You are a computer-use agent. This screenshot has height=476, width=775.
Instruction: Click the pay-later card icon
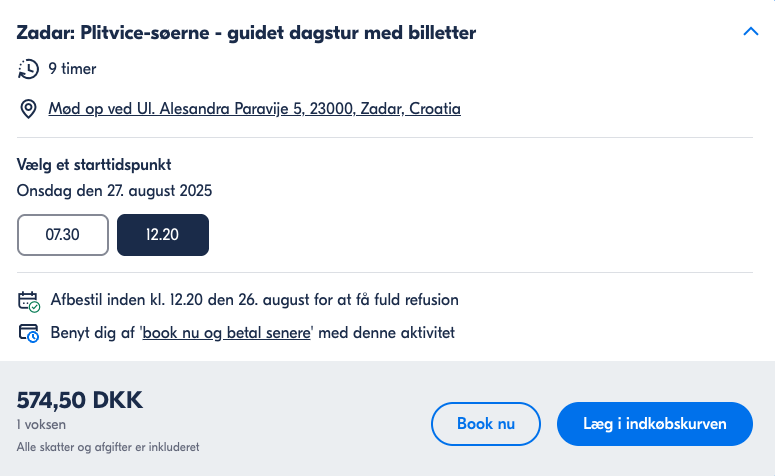pyautogui.click(x=29, y=333)
